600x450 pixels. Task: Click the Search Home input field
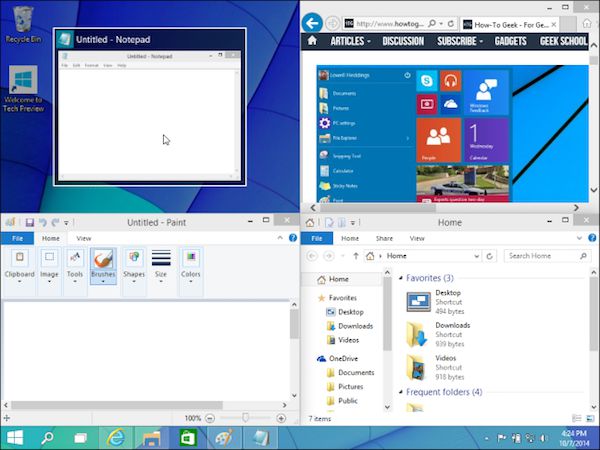(545, 256)
